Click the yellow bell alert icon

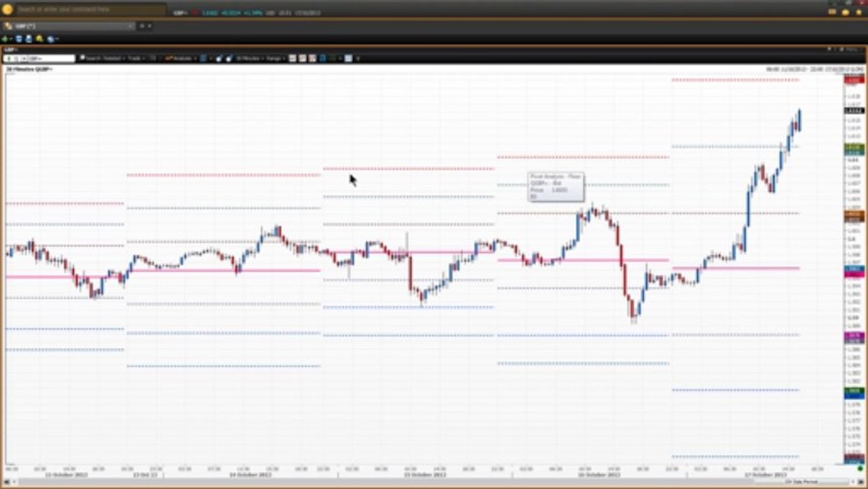tap(39, 39)
